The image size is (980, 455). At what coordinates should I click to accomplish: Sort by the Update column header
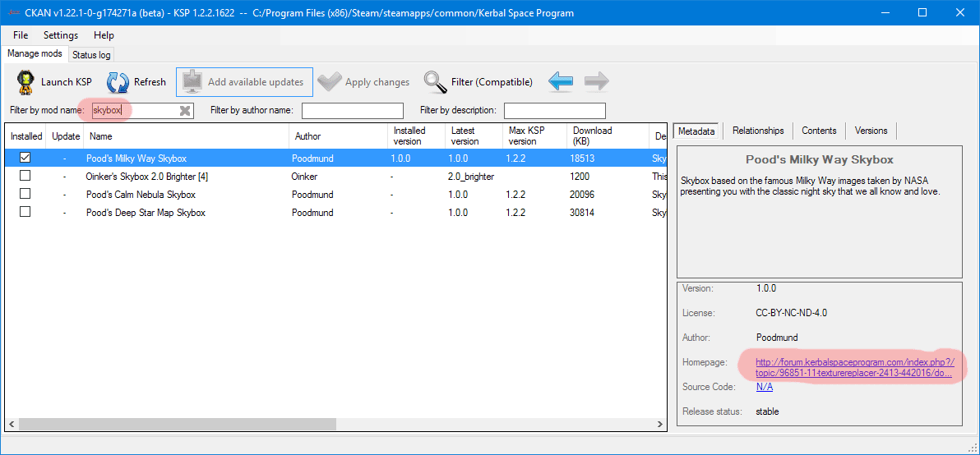tap(66, 136)
